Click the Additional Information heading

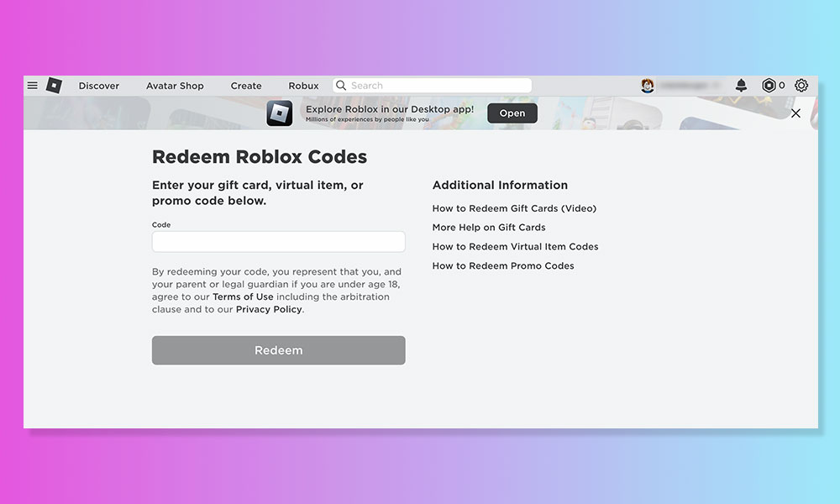[x=500, y=185]
